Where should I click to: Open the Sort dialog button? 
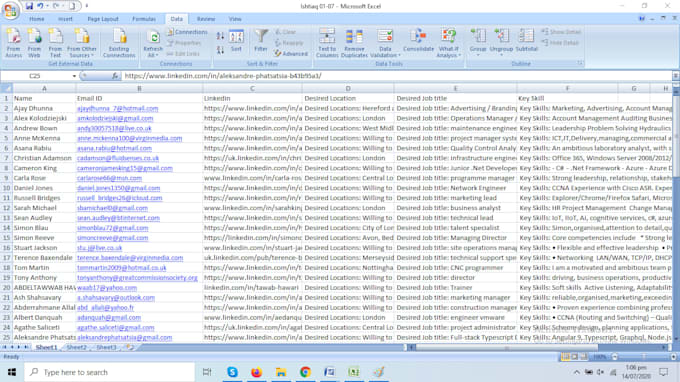click(236, 41)
